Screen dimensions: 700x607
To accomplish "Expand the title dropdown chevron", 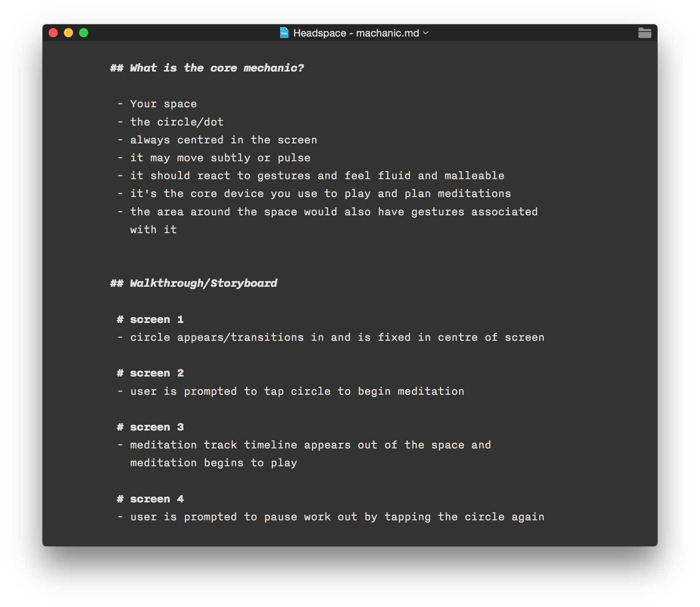I will coord(426,33).
